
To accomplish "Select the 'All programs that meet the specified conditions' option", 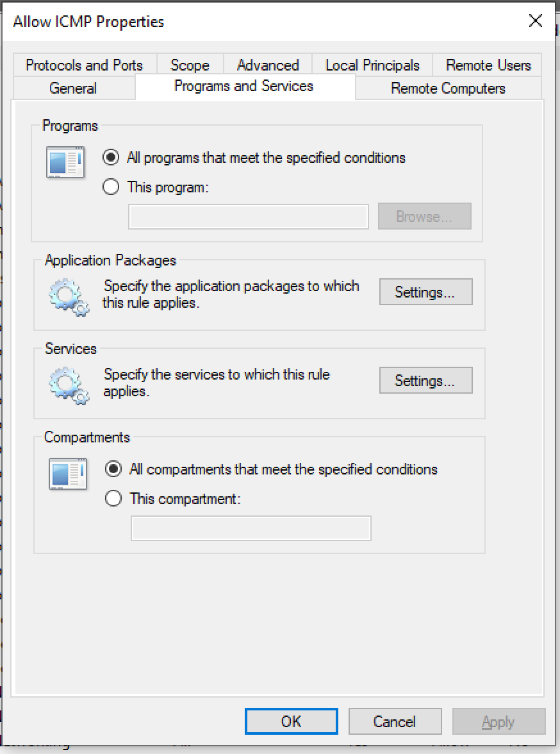I will (110, 157).
